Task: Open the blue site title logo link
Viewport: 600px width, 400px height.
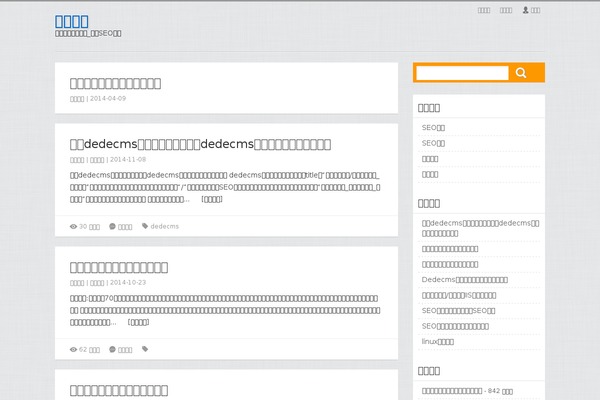Action: coord(72,21)
